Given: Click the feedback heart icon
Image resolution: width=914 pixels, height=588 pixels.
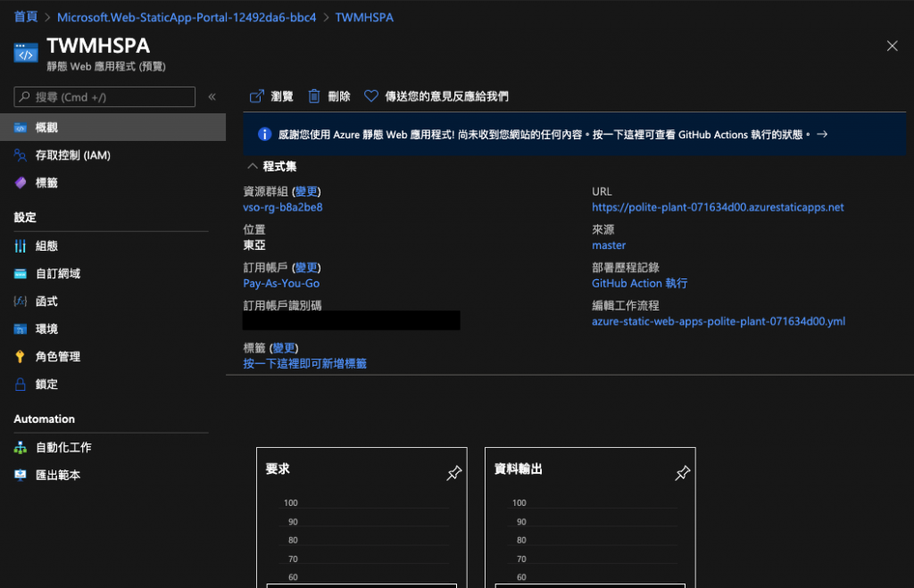Looking at the screenshot, I should point(370,96).
